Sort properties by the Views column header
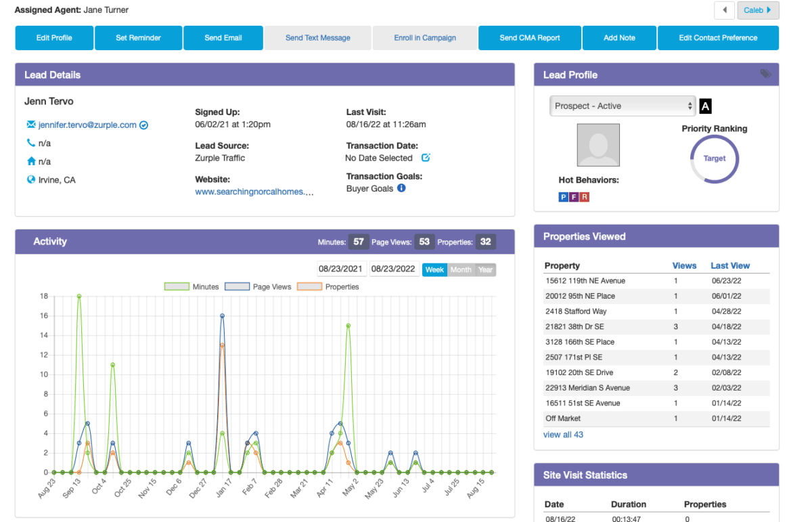 [x=684, y=265]
